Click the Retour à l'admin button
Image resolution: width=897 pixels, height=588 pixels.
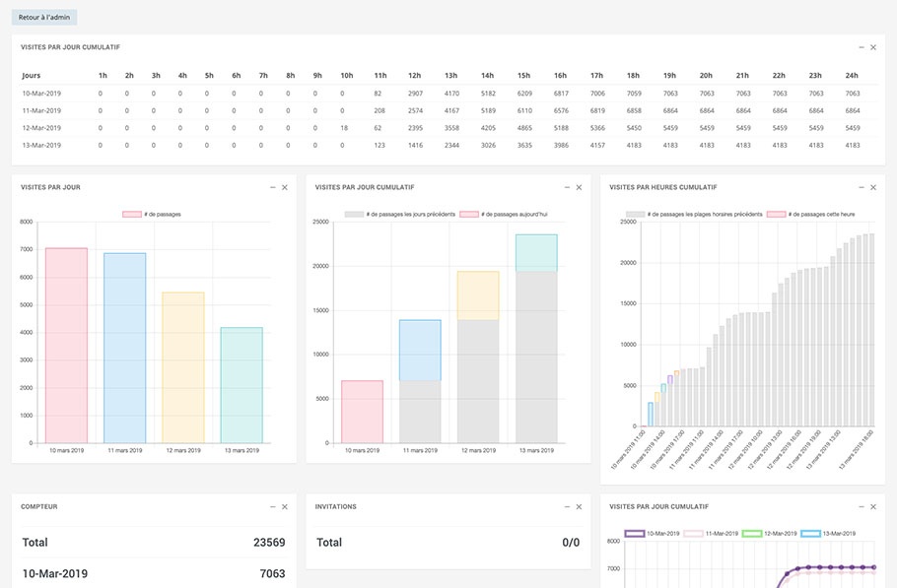tap(43, 17)
